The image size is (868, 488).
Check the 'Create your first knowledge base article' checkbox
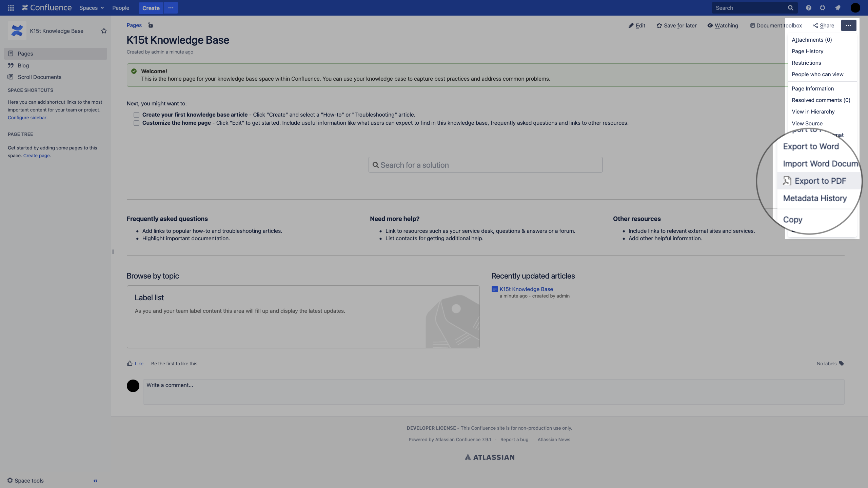tap(136, 115)
